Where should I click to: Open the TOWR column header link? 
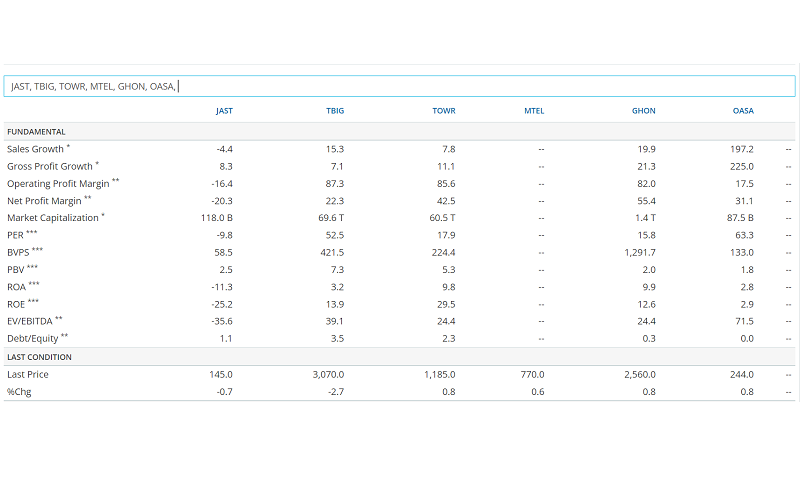pyautogui.click(x=444, y=111)
